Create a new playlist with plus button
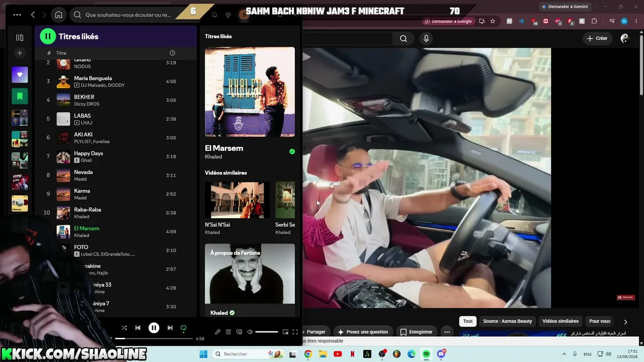The width and height of the screenshot is (644, 362). click(x=20, y=53)
